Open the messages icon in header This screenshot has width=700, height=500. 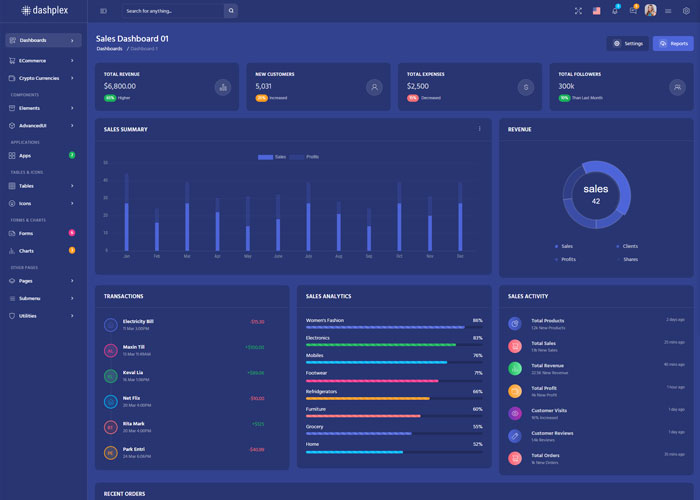[x=632, y=11]
